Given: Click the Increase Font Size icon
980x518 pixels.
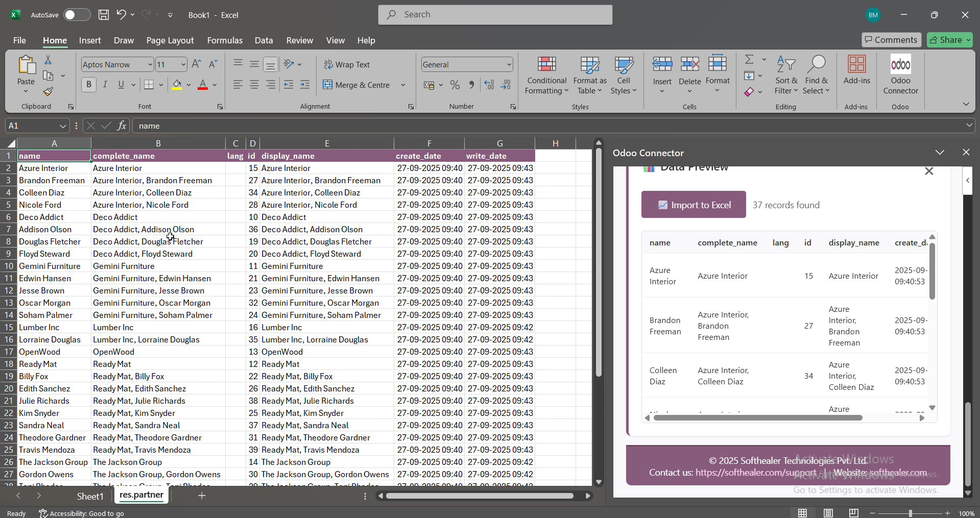Looking at the screenshot, I should [x=196, y=64].
